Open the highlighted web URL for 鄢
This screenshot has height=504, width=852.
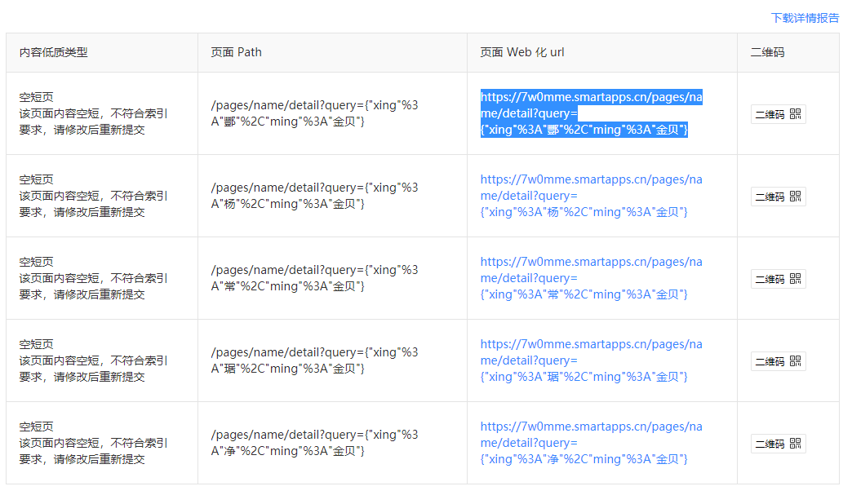pos(591,113)
